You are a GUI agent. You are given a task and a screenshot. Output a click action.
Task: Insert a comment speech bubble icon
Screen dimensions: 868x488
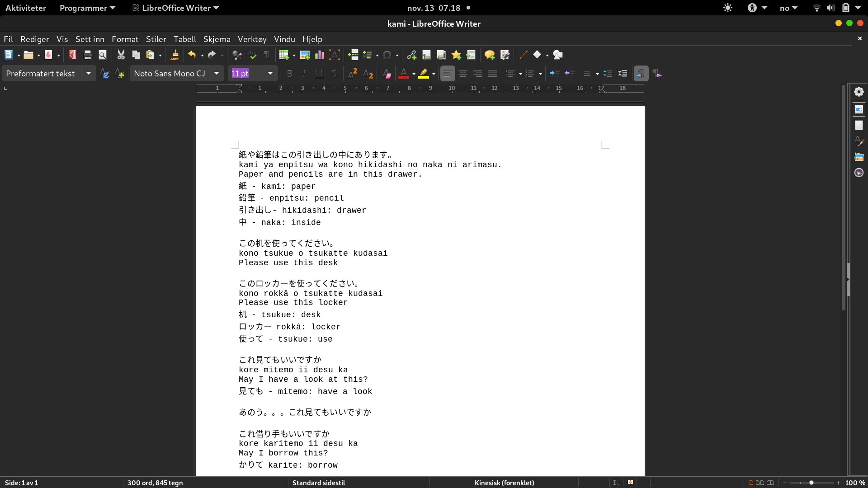coord(490,55)
